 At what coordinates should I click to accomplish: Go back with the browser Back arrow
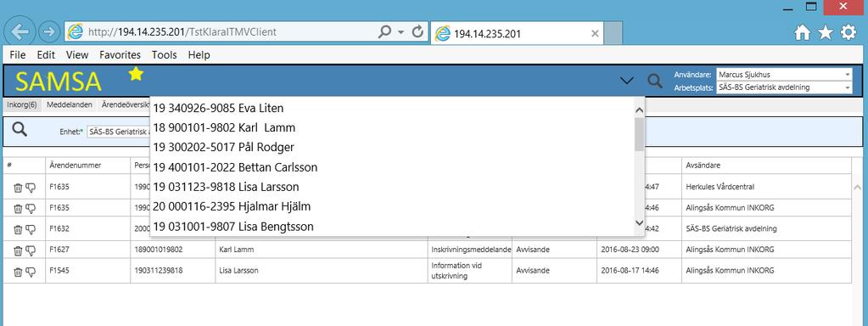point(20,32)
